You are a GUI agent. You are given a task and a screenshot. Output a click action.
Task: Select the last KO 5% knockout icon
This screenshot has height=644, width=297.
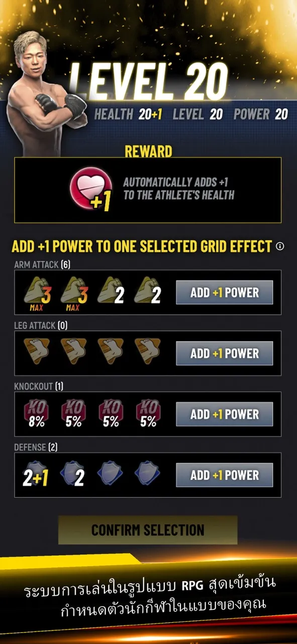pos(148,414)
